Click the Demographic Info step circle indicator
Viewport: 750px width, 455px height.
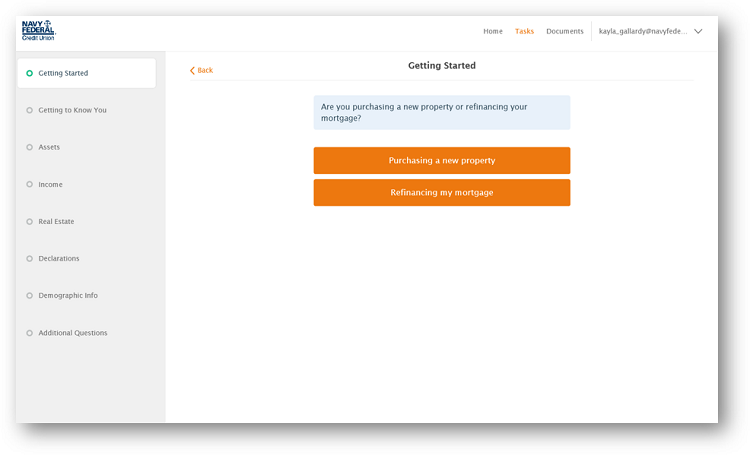[x=30, y=295]
